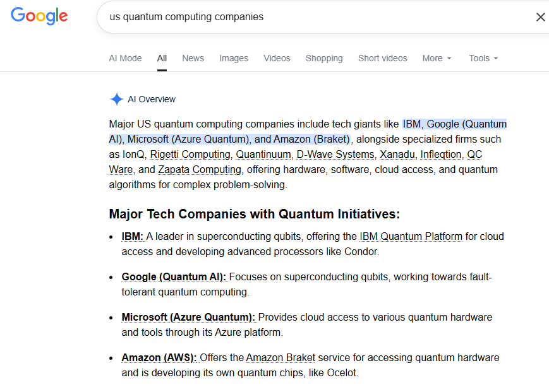This screenshot has height=392, width=549.
Task: Open the Zapata Computing link
Action: (x=200, y=170)
